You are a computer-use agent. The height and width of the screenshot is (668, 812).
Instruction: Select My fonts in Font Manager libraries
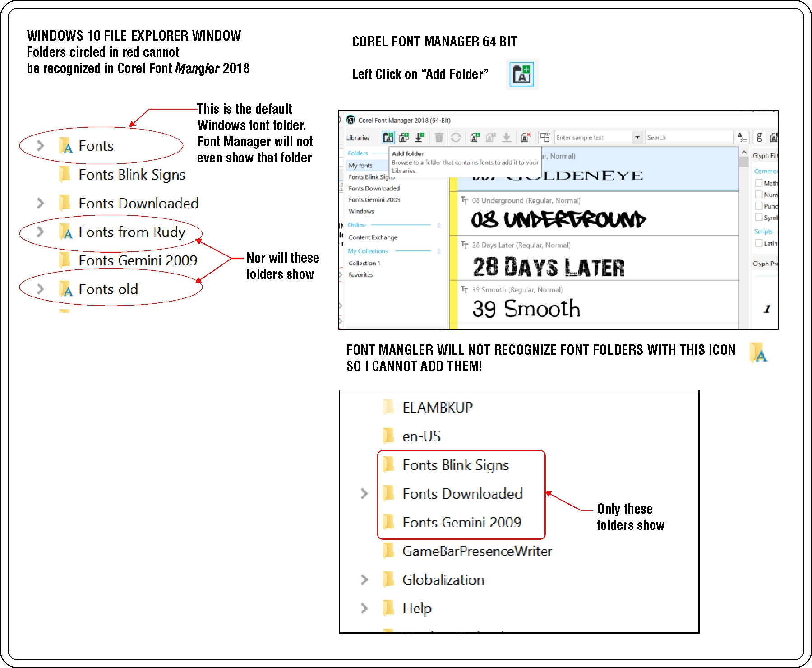[x=360, y=165]
